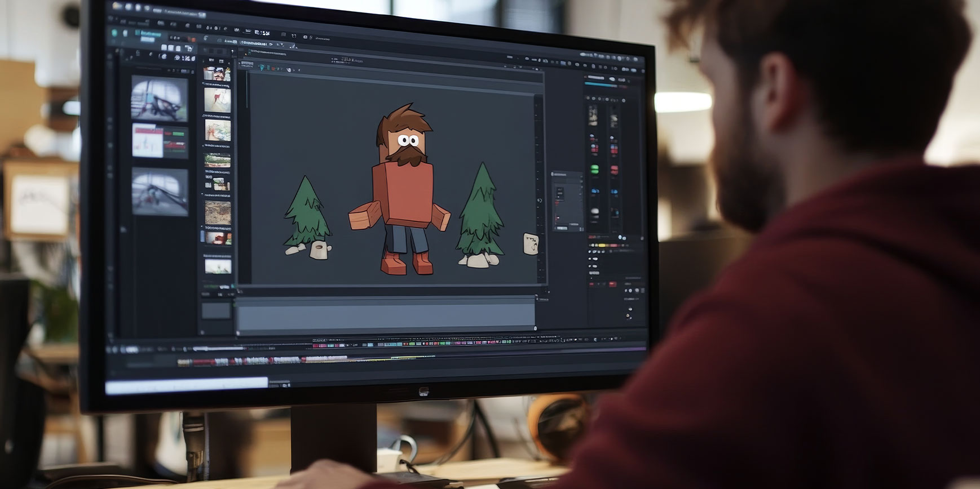Open the top large preview thumbnail in left panel

click(x=160, y=99)
